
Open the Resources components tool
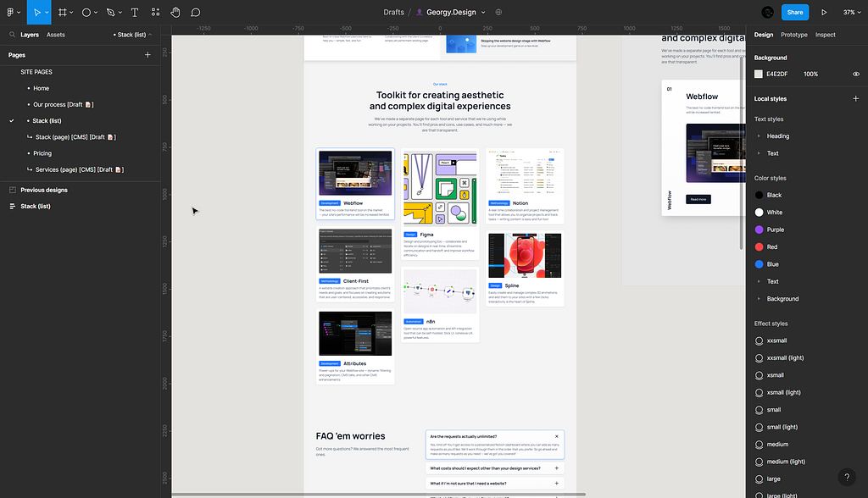155,13
